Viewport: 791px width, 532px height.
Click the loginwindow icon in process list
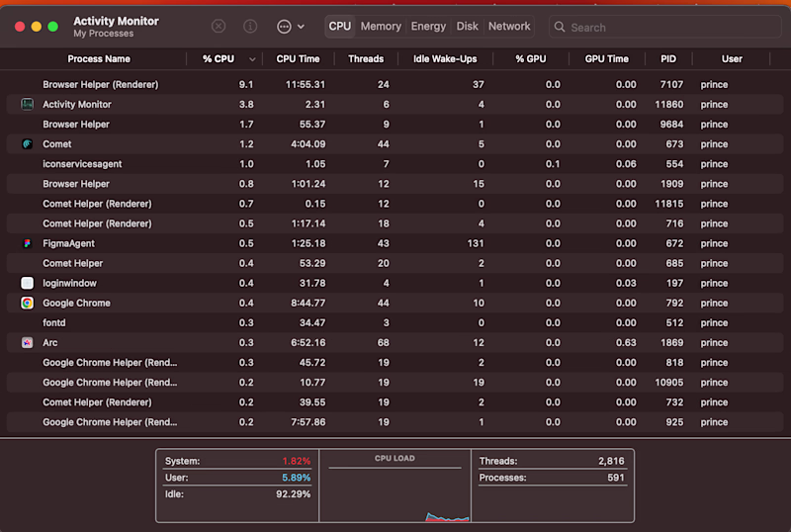tap(28, 283)
